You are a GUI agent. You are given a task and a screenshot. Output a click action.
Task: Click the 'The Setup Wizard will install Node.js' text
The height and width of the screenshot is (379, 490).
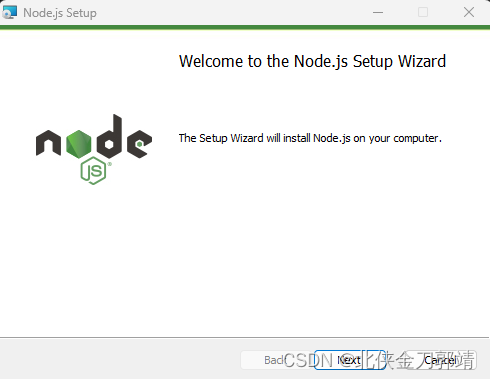(x=310, y=138)
